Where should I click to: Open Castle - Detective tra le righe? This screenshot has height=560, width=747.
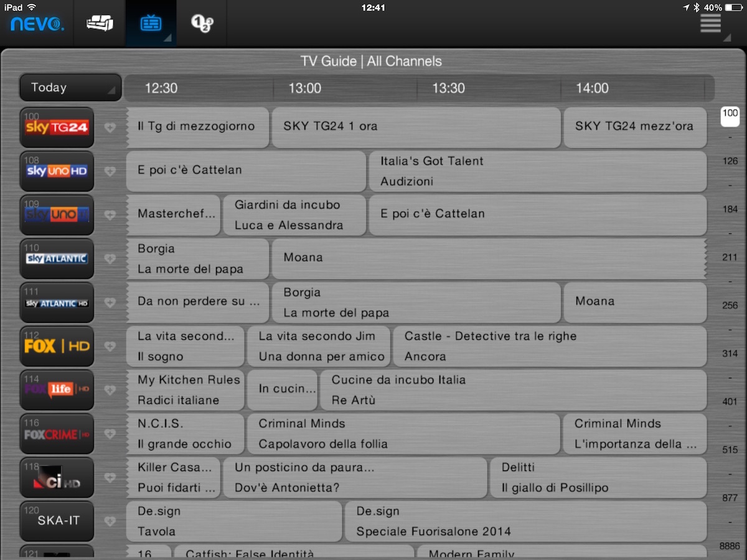tap(550, 346)
